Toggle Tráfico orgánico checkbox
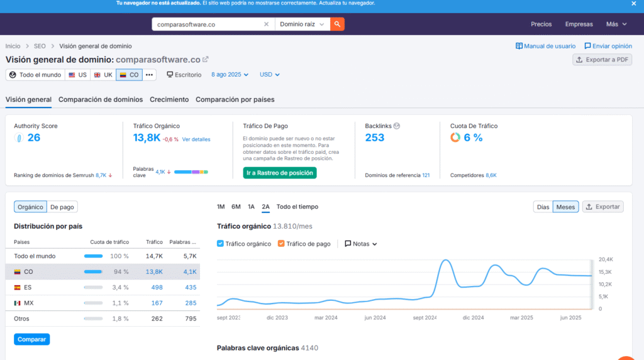 [220, 243]
